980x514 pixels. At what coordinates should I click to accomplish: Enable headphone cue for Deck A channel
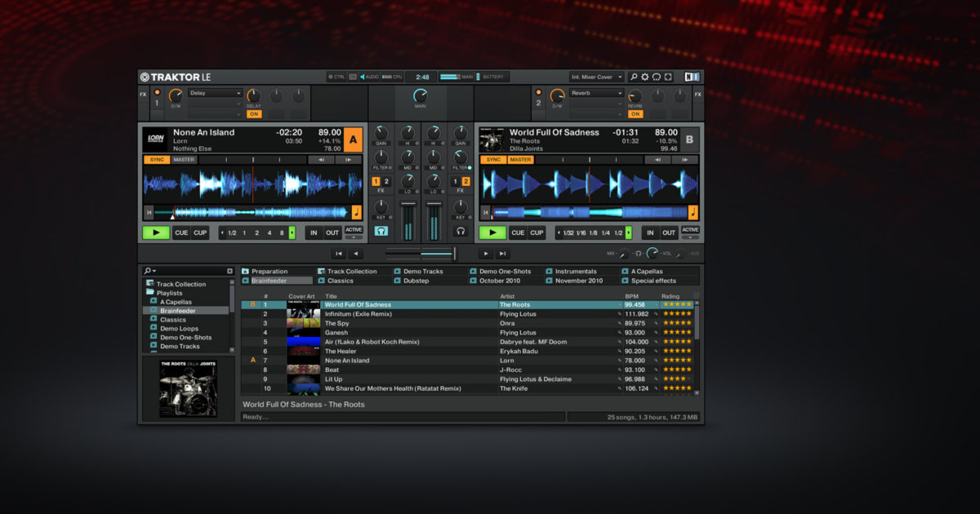point(381,232)
